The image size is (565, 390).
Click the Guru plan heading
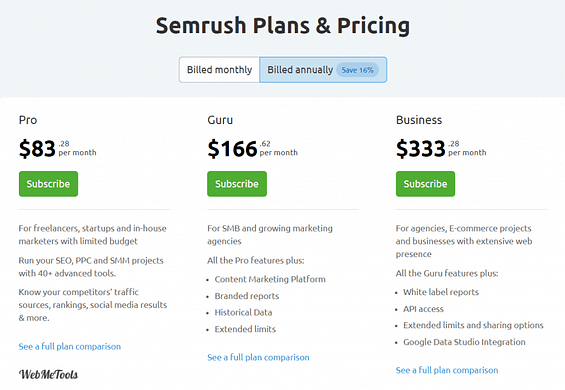[x=220, y=120]
